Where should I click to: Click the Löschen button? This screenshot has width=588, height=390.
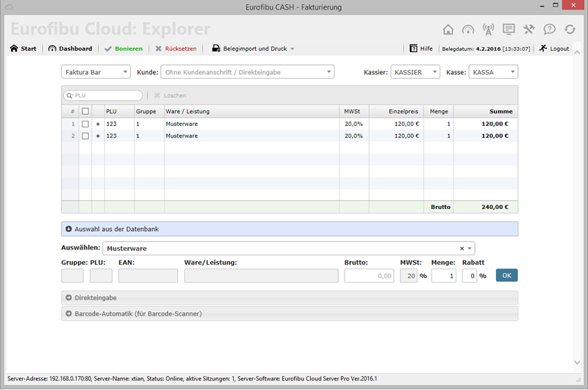coord(171,96)
